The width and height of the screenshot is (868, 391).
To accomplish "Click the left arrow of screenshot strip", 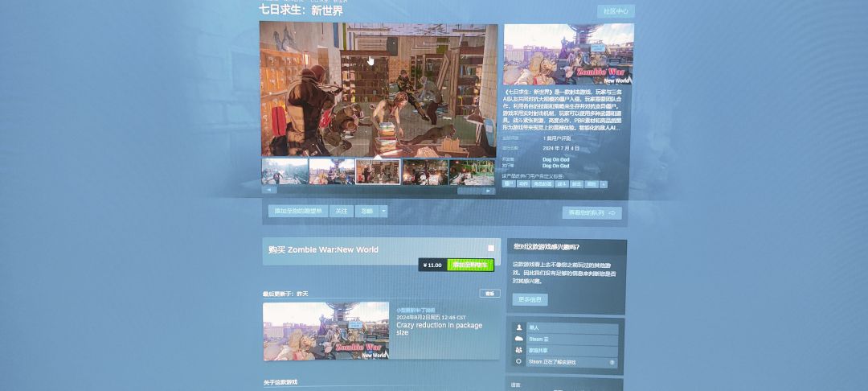I will (x=269, y=190).
